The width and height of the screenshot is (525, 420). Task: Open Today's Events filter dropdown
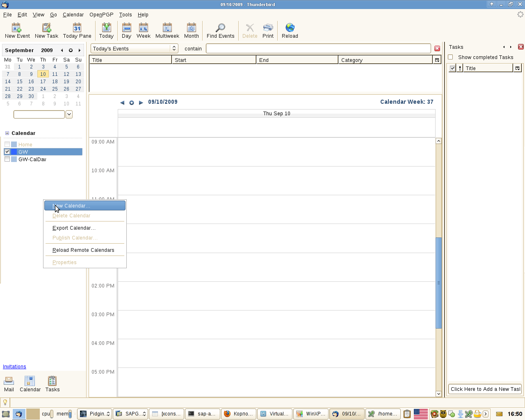point(134,48)
